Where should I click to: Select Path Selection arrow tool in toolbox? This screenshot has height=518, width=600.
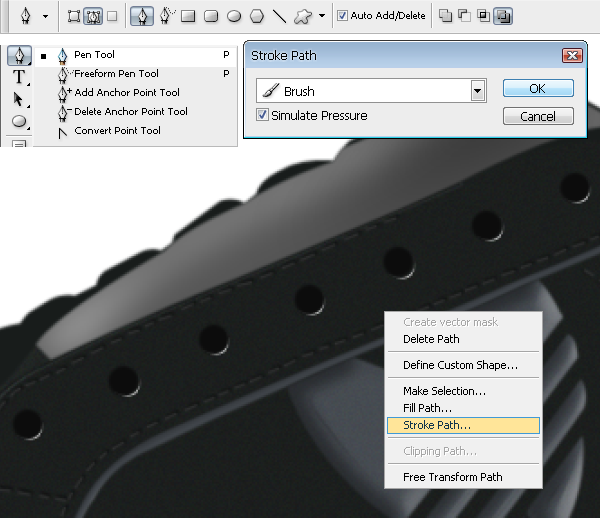(19, 99)
